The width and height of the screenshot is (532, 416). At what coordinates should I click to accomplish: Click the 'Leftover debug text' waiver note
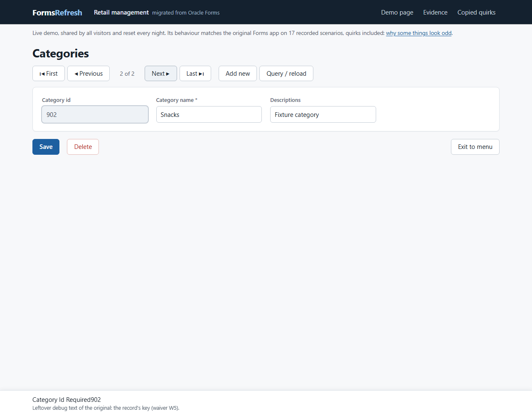pos(106,408)
